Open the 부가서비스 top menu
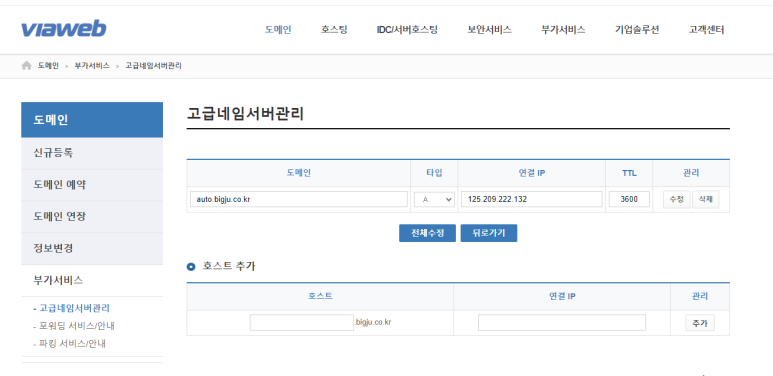The width and height of the screenshot is (773, 376). tap(563, 30)
